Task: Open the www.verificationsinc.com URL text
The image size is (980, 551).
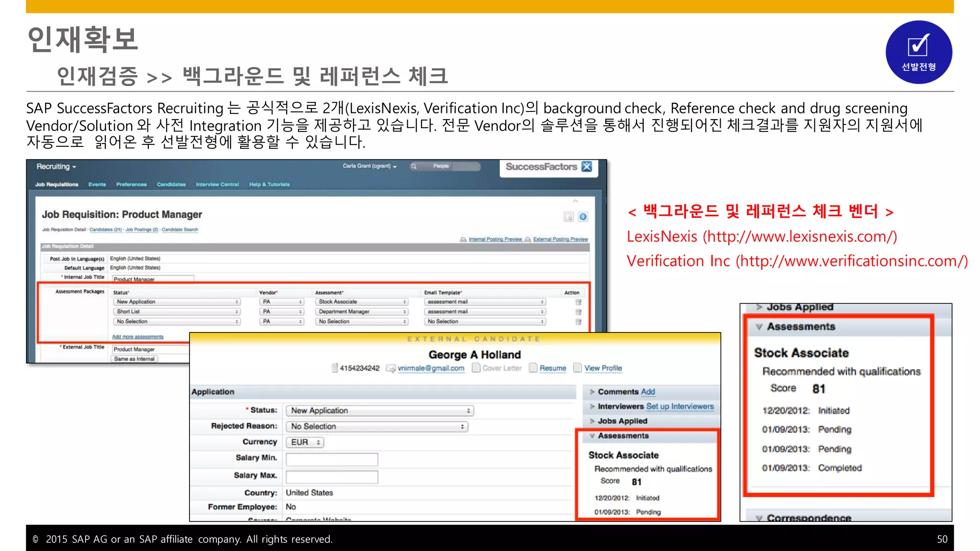Action: coord(852,261)
